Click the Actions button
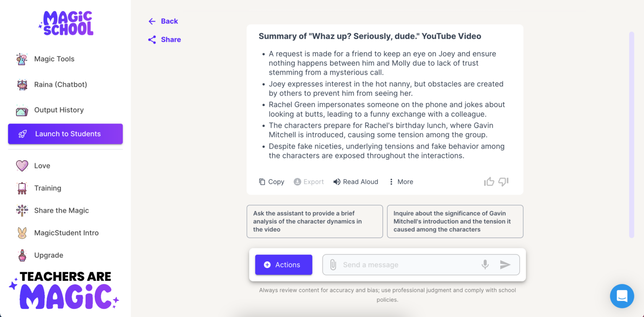The image size is (644, 317). (283, 264)
